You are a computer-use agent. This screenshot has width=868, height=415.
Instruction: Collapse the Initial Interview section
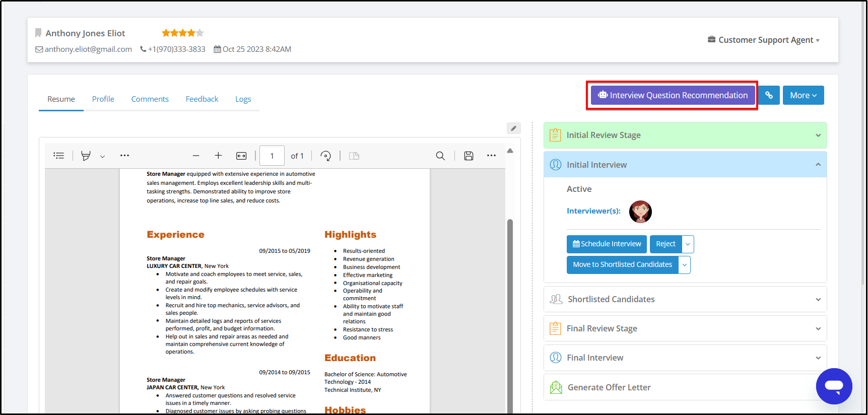pyautogui.click(x=685, y=165)
